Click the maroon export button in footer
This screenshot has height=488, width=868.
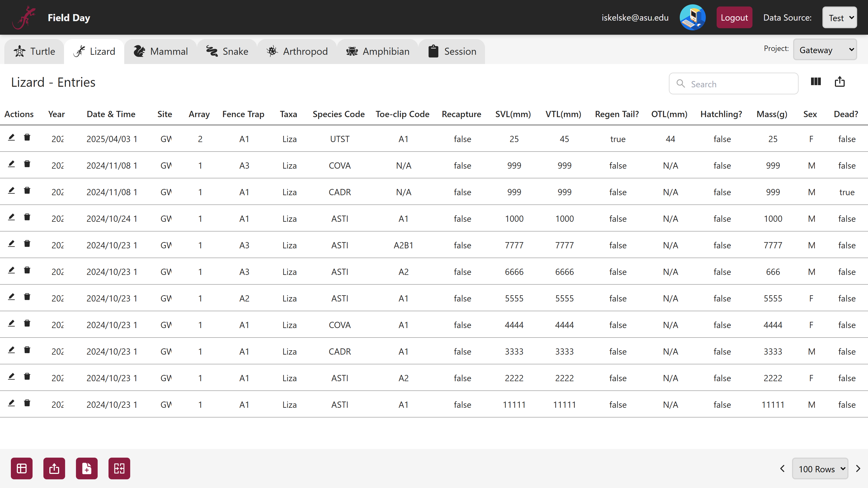[x=54, y=468]
